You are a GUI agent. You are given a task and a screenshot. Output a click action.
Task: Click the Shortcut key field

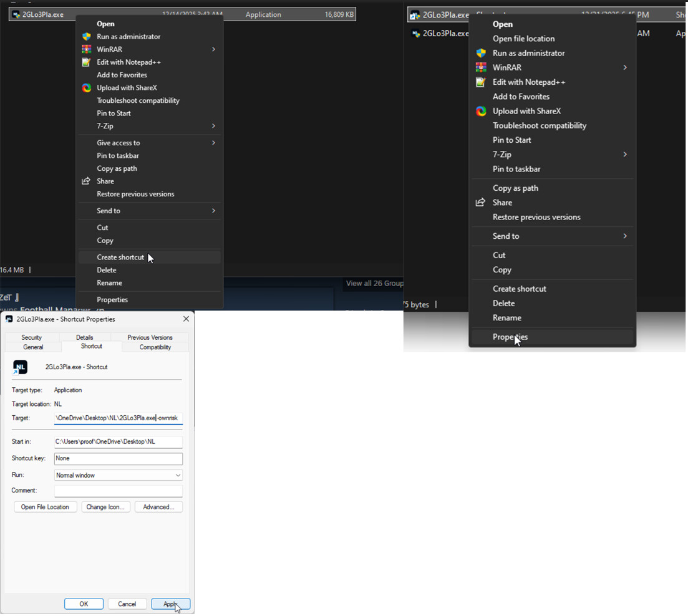[x=118, y=458]
